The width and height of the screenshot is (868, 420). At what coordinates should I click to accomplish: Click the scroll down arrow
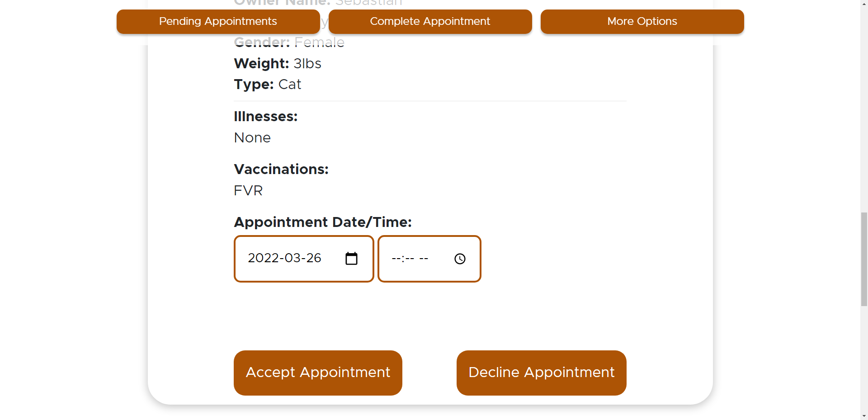864,416
